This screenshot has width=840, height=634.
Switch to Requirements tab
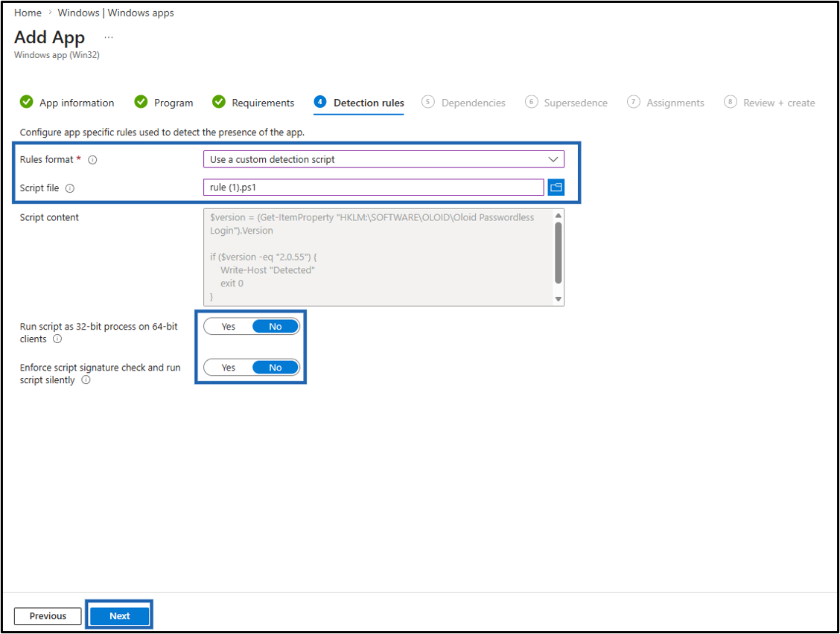pos(253,103)
